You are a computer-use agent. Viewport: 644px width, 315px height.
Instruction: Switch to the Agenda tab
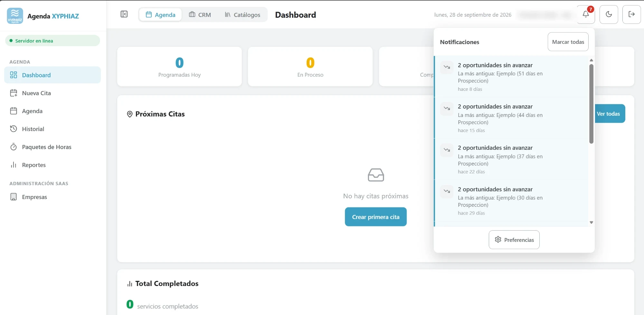pyautogui.click(x=160, y=14)
